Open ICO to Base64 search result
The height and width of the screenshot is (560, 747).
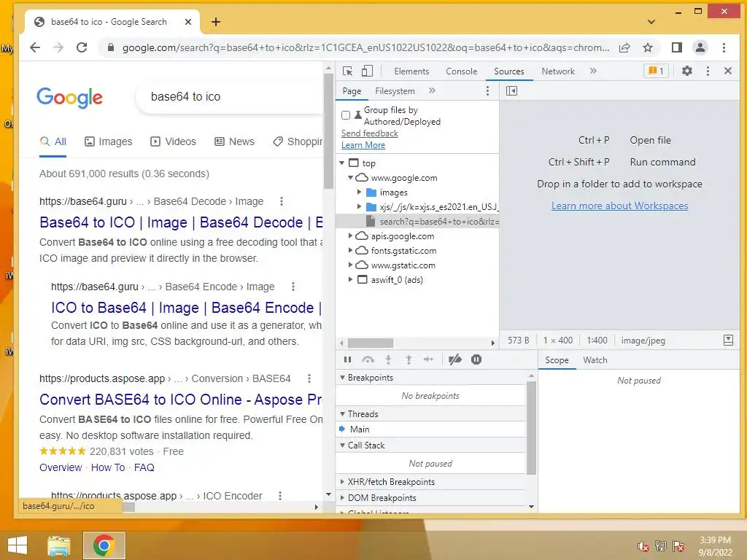[187, 308]
